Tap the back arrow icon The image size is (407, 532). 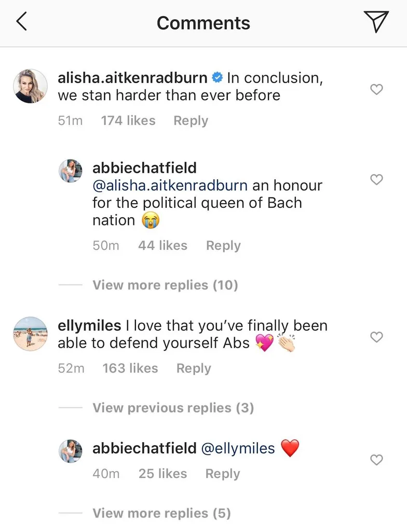(22, 22)
